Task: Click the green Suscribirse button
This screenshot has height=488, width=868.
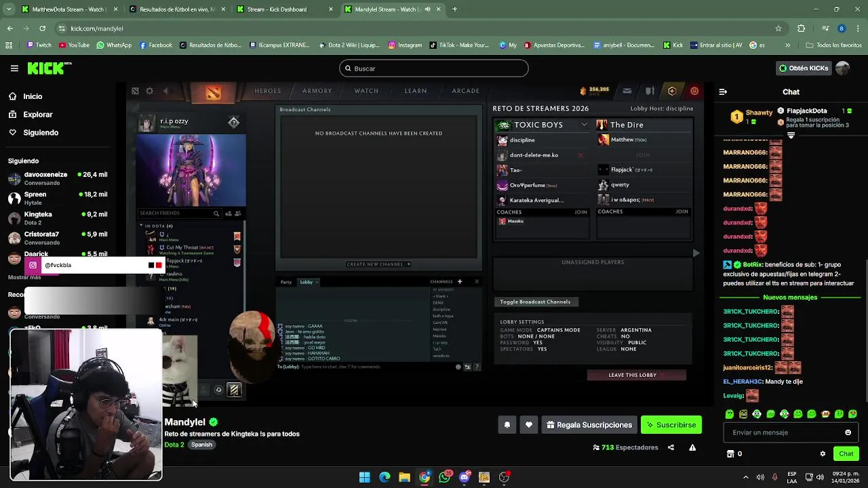Action: pyautogui.click(x=671, y=425)
